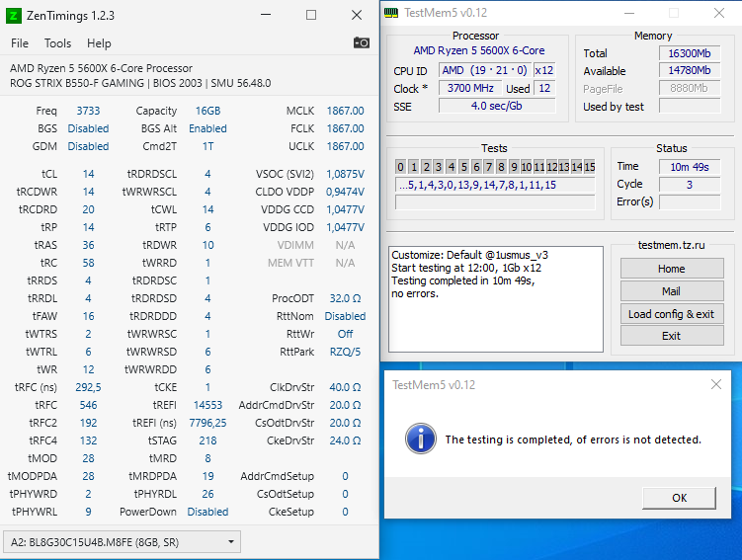Click the Used cores 12 field
The width and height of the screenshot is (742, 560).
544,88
